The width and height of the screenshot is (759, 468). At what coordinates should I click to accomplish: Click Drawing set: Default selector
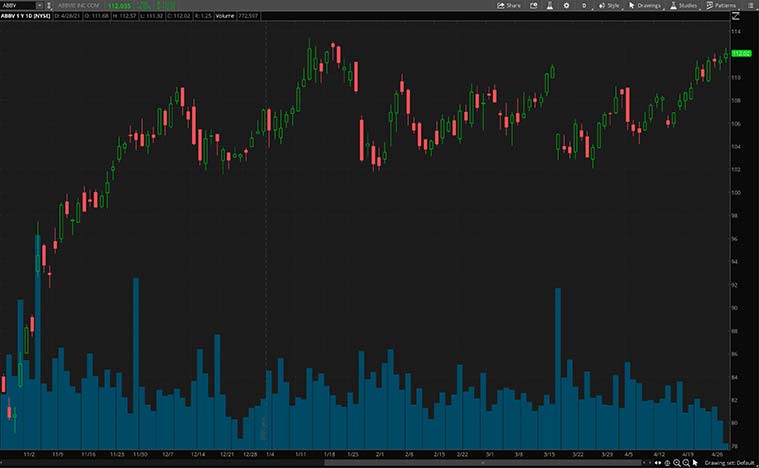(x=729, y=463)
